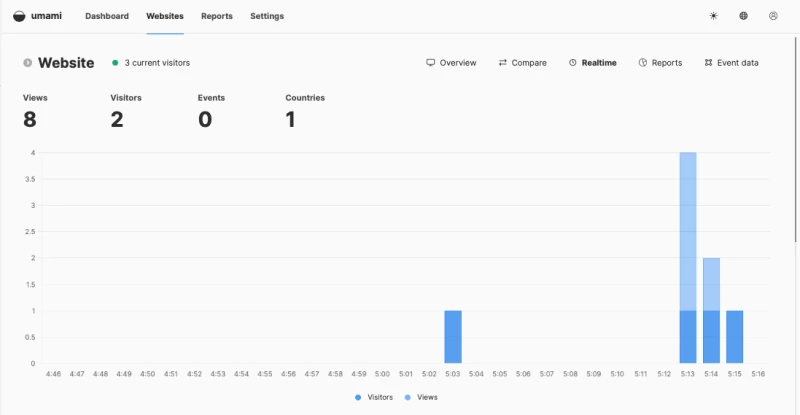The width and height of the screenshot is (800, 415).
Task: Switch to the Compare tab
Action: (x=522, y=63)
